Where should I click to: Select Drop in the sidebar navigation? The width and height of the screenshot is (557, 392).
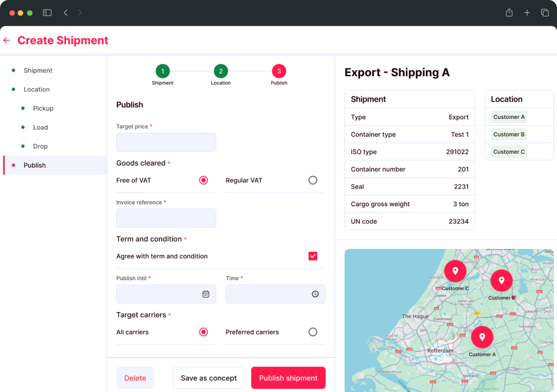[x=40, y=146]
